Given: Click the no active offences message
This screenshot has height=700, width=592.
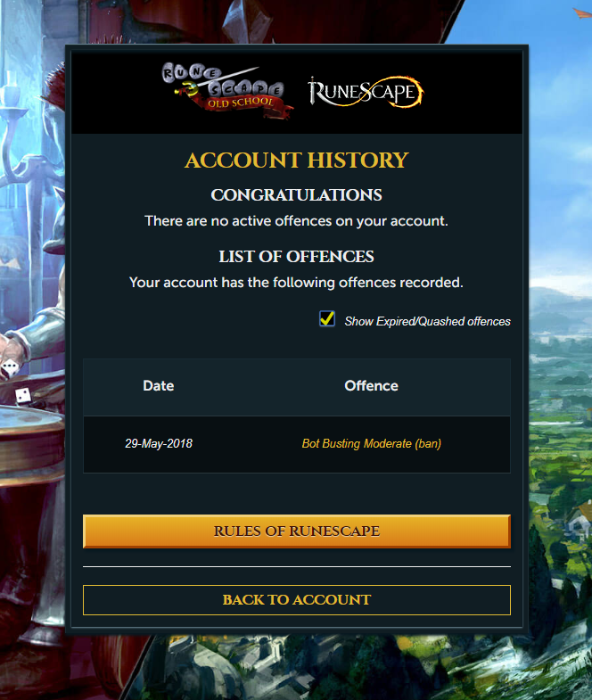Looking at the screenshot, I should pos(297,221).
